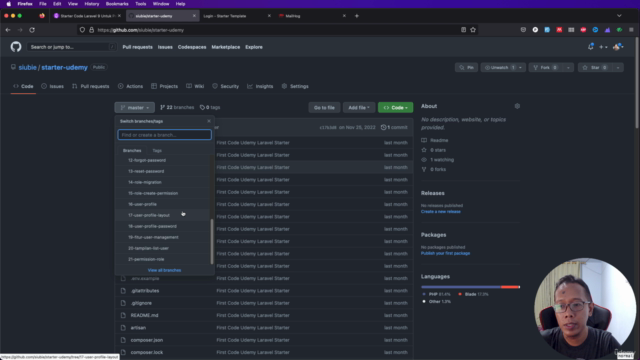The width and height of the screenshot is (640, 360).
Task: Close the Switch branches/tags popup
Action: (x=209, y=121)
